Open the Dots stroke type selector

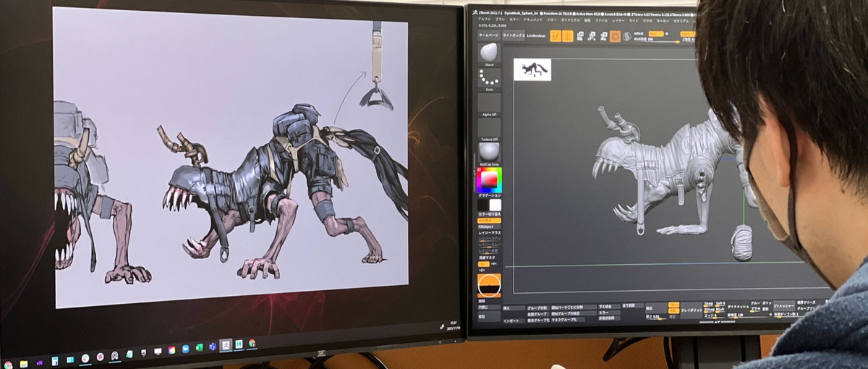pyautogui.click(x=490, y=80)
